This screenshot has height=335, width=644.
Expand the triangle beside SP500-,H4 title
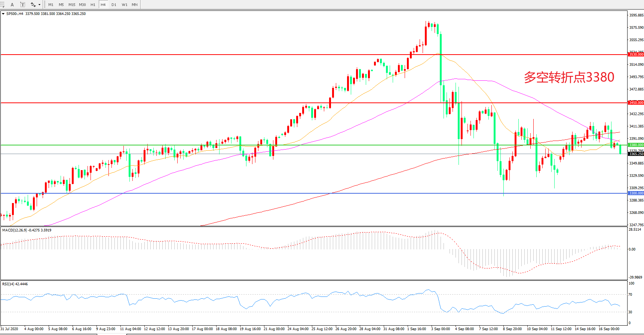[3, 14]
